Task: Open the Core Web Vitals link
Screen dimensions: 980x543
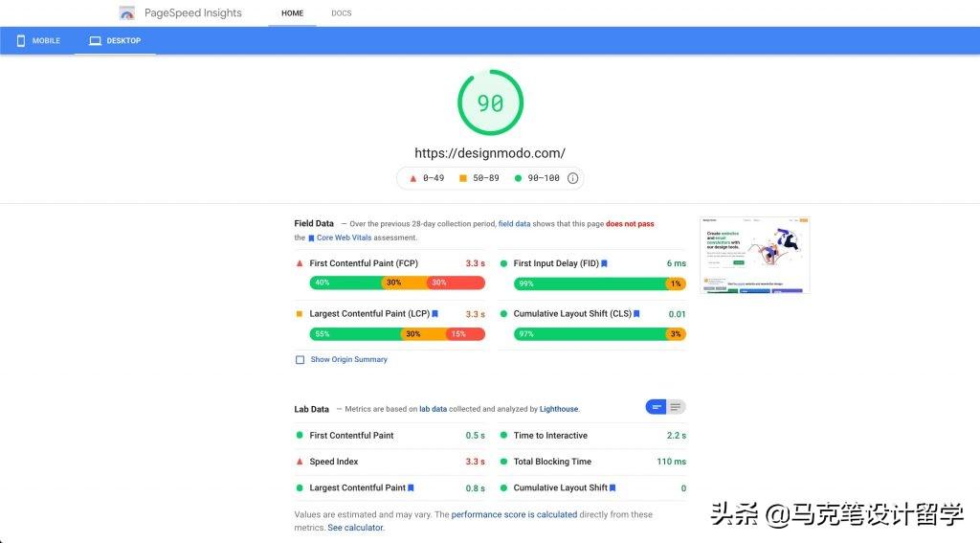Action: coord(344,238)
